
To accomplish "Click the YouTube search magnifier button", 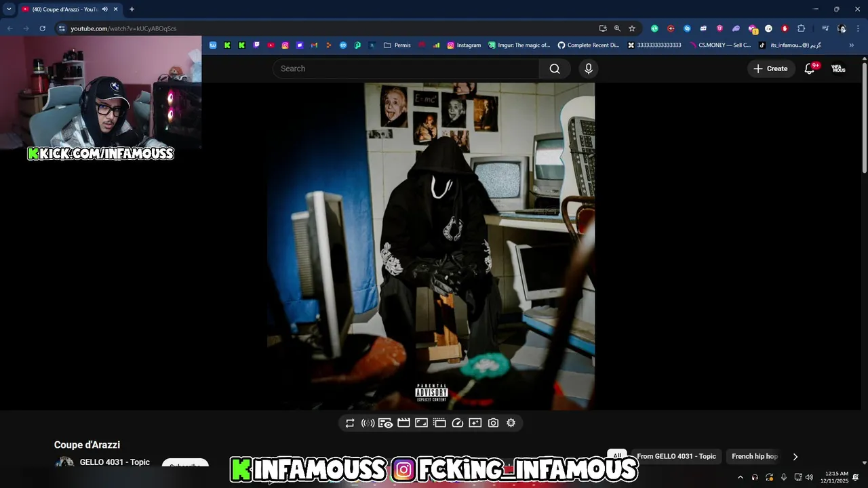I will 555,68.
